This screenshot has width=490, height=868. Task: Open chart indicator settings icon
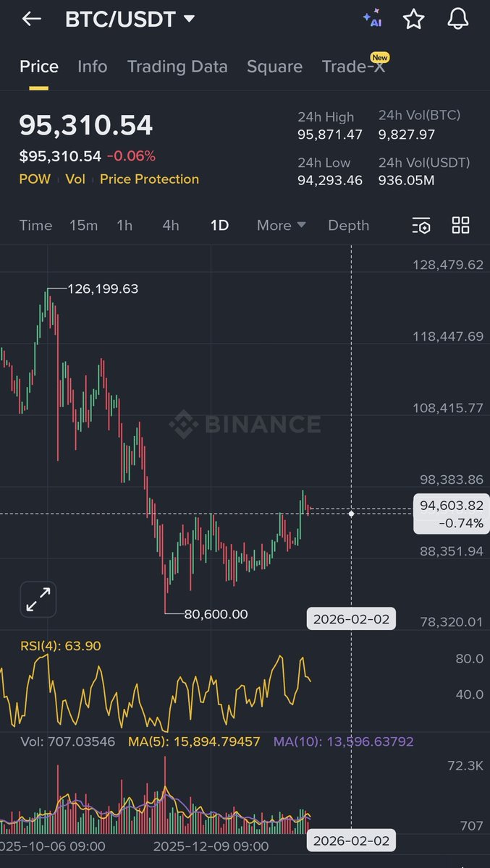pos(421,226)
